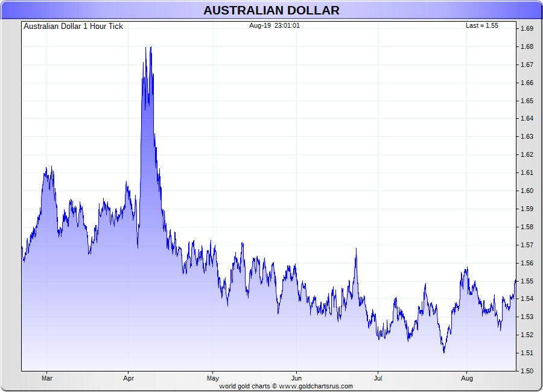Click the 1.60 price axis label
543x392 pixels.
526,191
